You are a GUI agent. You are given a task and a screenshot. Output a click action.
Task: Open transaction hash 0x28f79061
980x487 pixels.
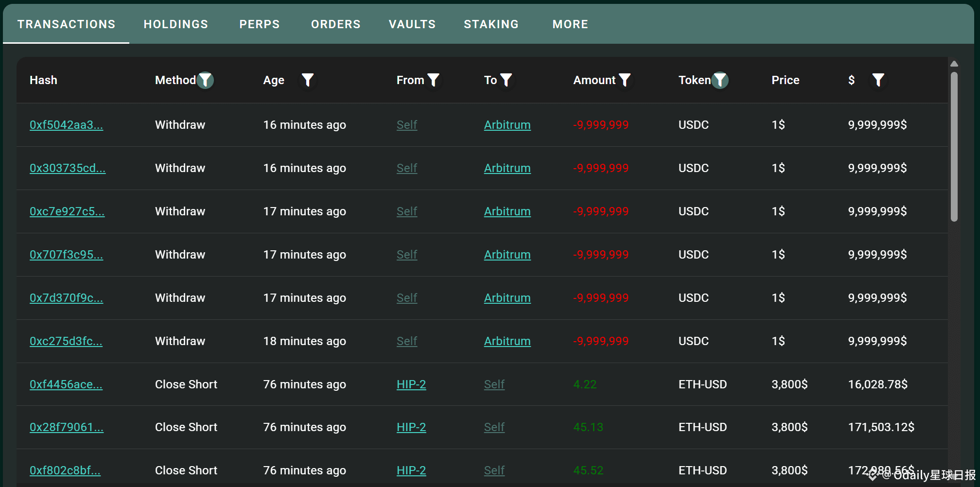click(67, 427)
